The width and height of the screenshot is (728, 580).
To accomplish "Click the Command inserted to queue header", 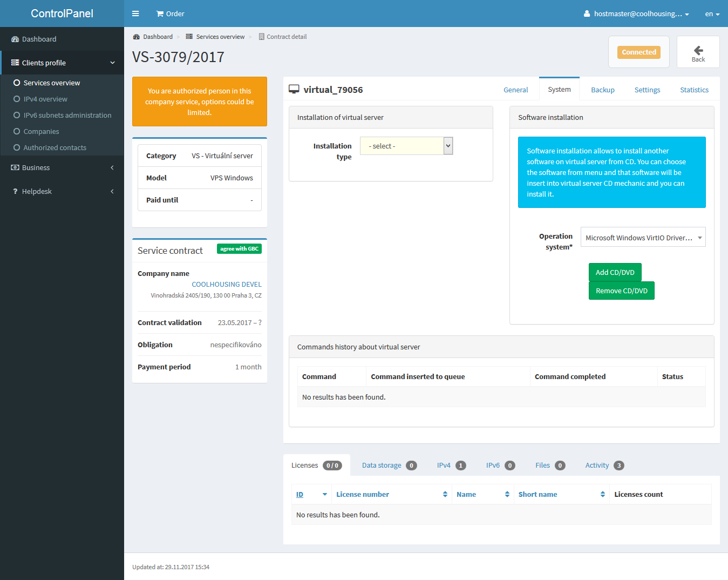I will [418, 376].
